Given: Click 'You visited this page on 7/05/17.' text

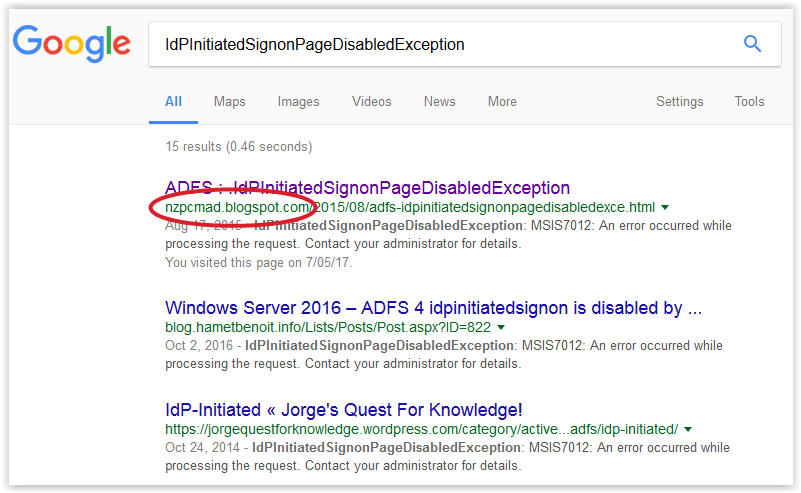Looking at the screenshot, I should coord(258,263).
